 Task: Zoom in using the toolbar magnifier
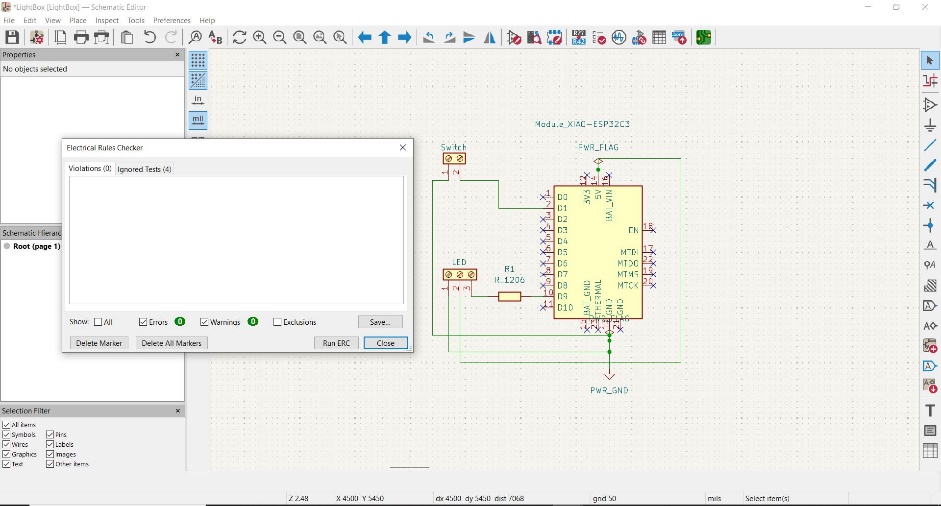click(x=260, y=37)
